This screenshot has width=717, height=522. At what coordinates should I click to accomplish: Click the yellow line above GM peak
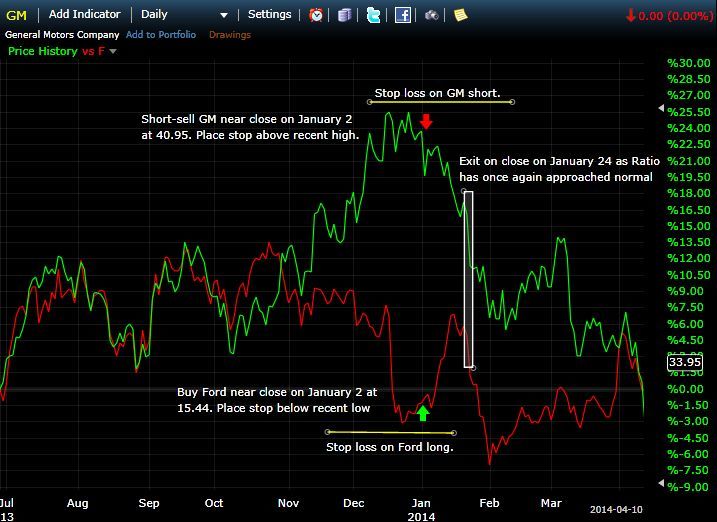click(x=441, y=102)
